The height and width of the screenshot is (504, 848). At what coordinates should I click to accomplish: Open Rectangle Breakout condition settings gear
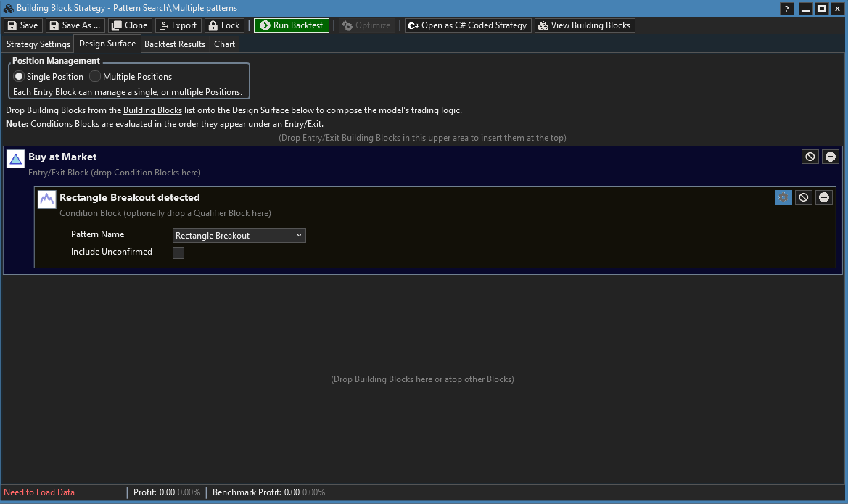[783, 197]
